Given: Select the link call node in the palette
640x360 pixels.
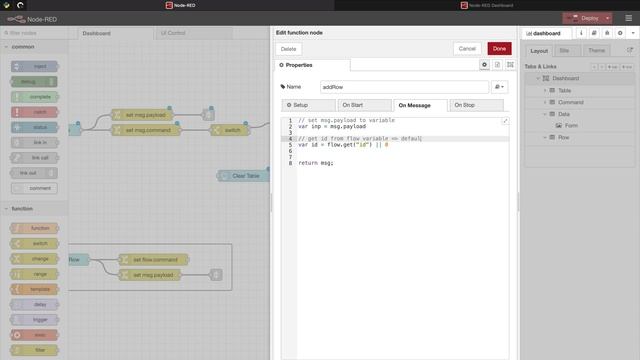Looking at the screenshot, I should pos(35,158).
